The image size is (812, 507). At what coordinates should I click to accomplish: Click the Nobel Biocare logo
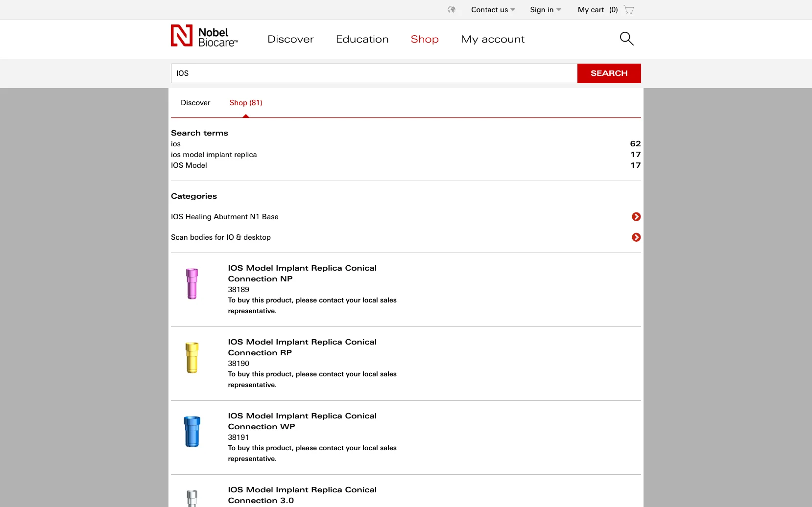204,36
